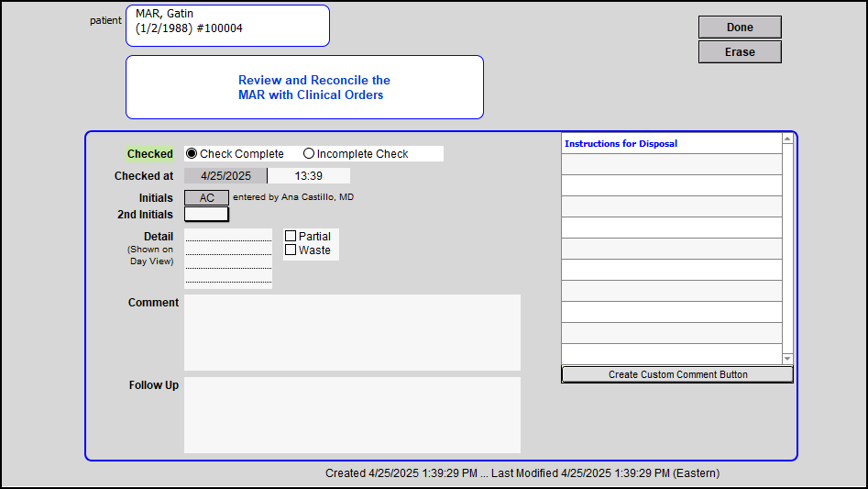Click the Initials field showing AC
Screen dimensions: 868x489
(206, 198)
